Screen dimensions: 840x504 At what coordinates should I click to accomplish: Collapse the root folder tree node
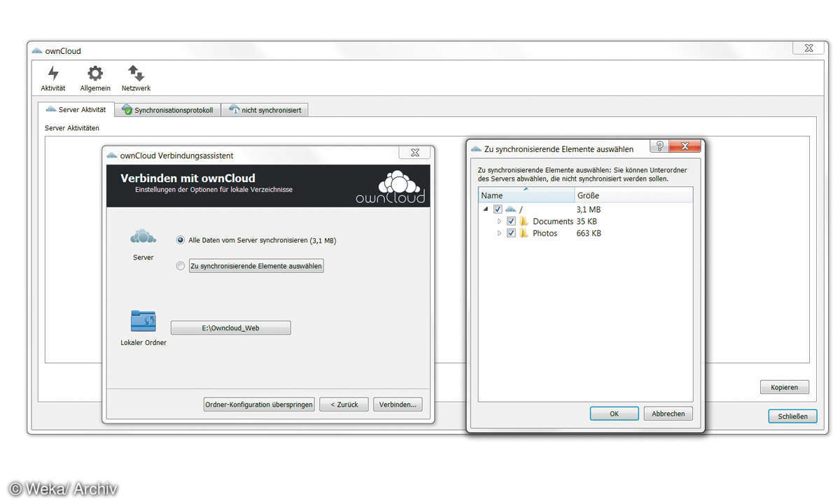pyautogui.click(x=486, y=209)
